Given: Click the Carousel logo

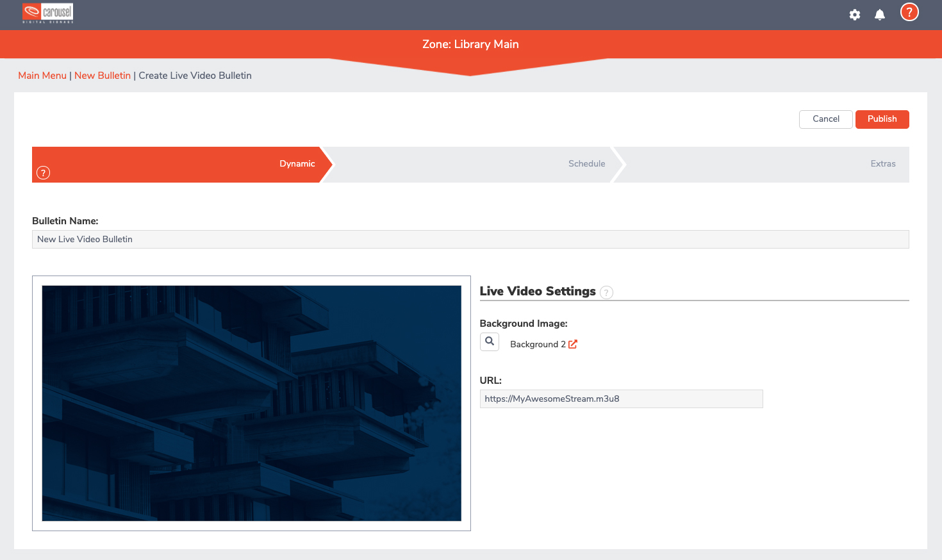Looking at the screenshot, I should [x=48, y=13].
